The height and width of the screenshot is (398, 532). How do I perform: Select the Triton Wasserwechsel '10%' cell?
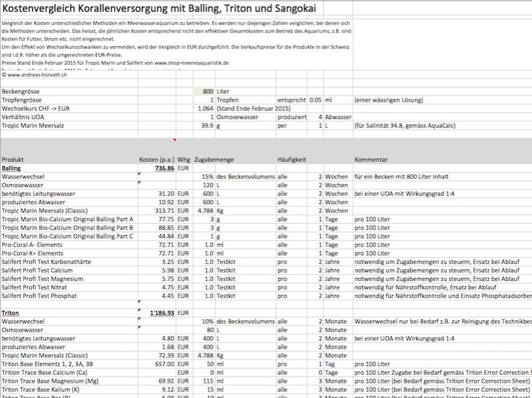(x=207, y=322)
